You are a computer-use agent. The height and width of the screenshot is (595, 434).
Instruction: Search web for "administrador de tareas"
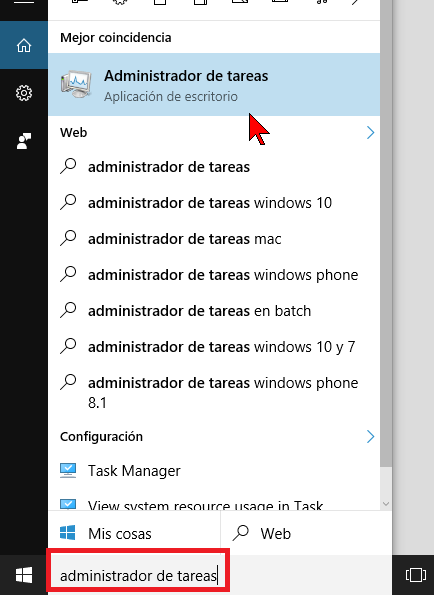[214, 167]
